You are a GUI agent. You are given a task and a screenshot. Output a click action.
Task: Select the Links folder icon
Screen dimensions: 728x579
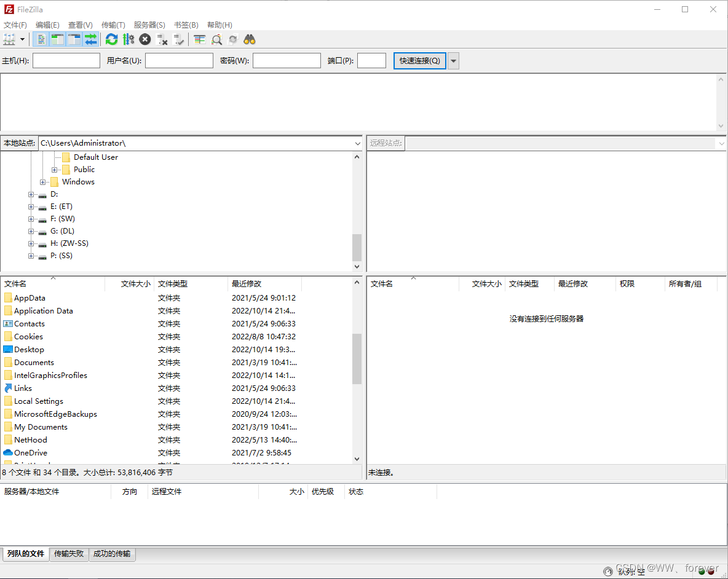point(8,388)
